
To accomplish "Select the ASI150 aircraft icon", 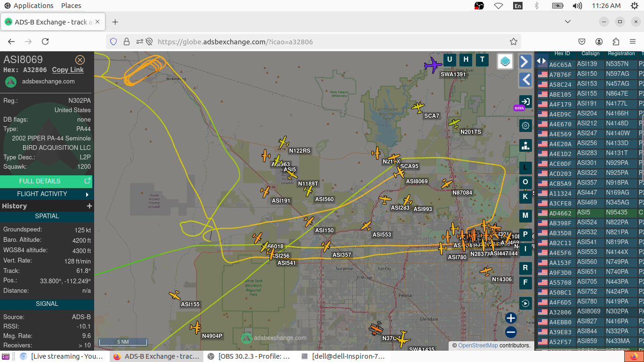I will (x=309, y=222).
